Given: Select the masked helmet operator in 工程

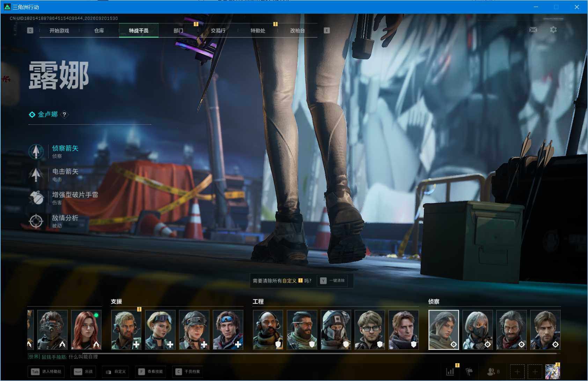Looking at the screenshot, I should coord(336,330).
